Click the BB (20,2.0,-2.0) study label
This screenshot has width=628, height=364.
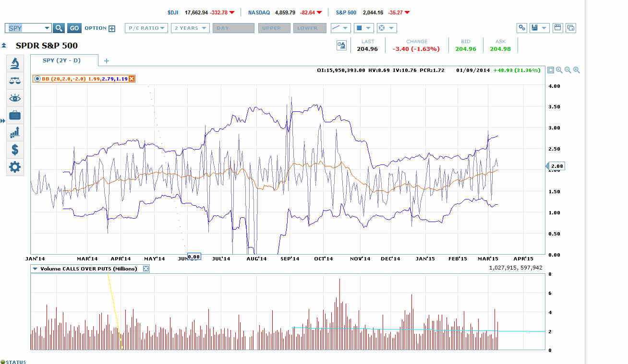click(63, 79)
